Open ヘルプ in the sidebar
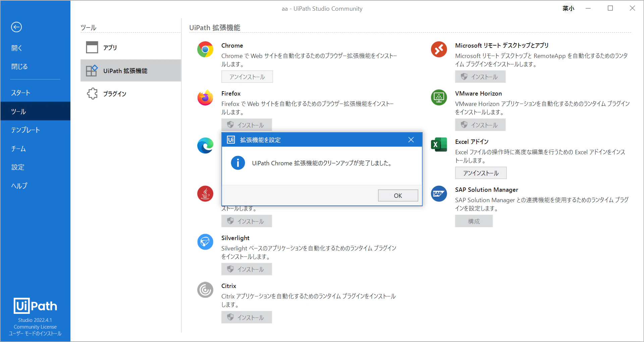 point(35,185)
